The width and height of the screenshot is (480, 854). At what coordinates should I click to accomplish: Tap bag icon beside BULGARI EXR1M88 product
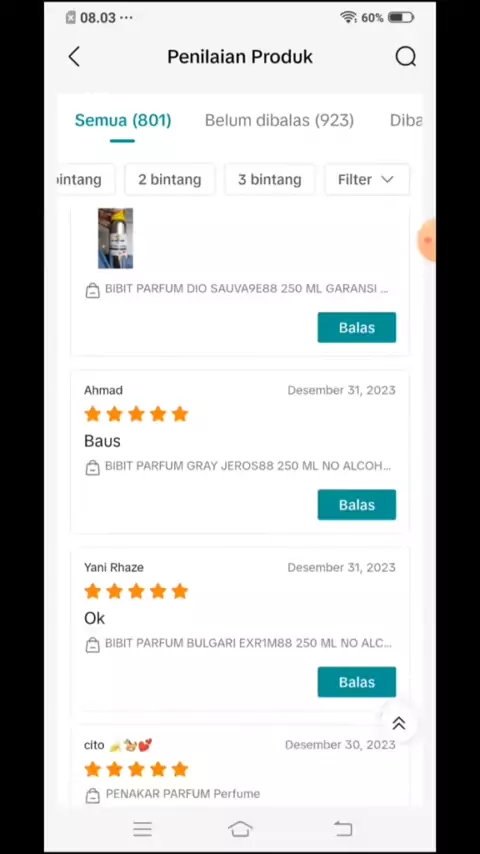point(93,645)
